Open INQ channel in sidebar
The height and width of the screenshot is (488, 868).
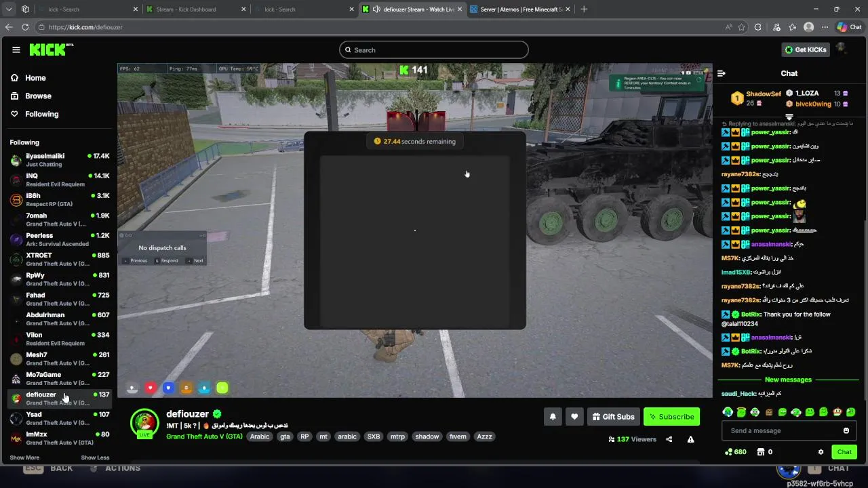pos(60,180)
